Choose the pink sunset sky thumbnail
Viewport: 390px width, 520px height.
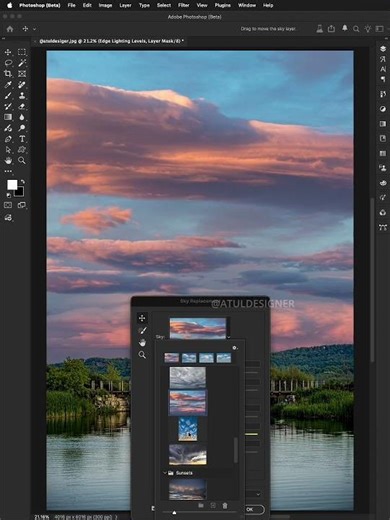tap(188, 403)
